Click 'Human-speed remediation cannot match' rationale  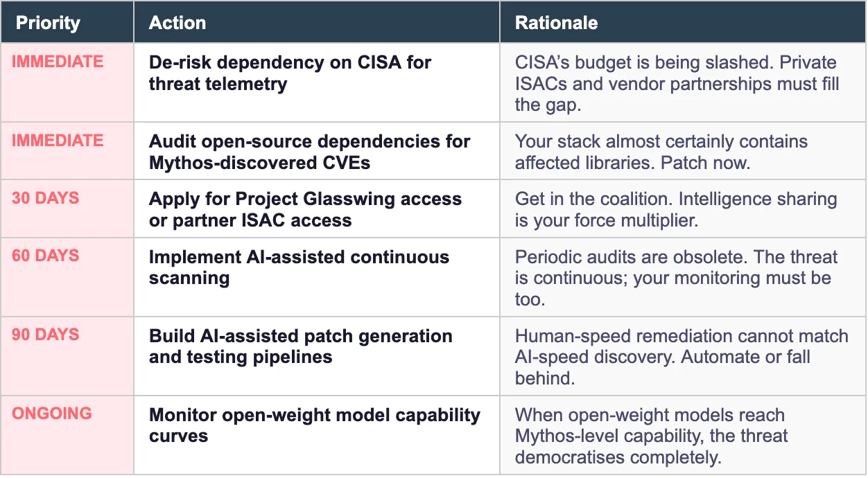pos(682,357)
